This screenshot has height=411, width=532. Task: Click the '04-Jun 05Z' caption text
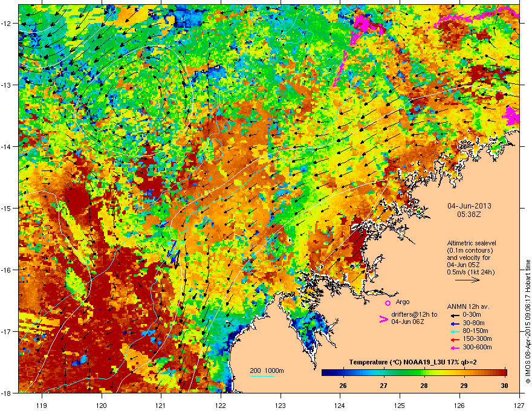pos(464,265)
